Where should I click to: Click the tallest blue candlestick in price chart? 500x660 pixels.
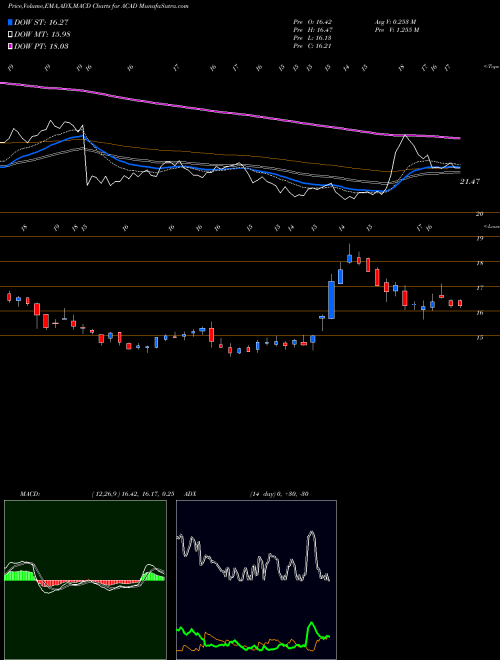[x=331, y=300]
